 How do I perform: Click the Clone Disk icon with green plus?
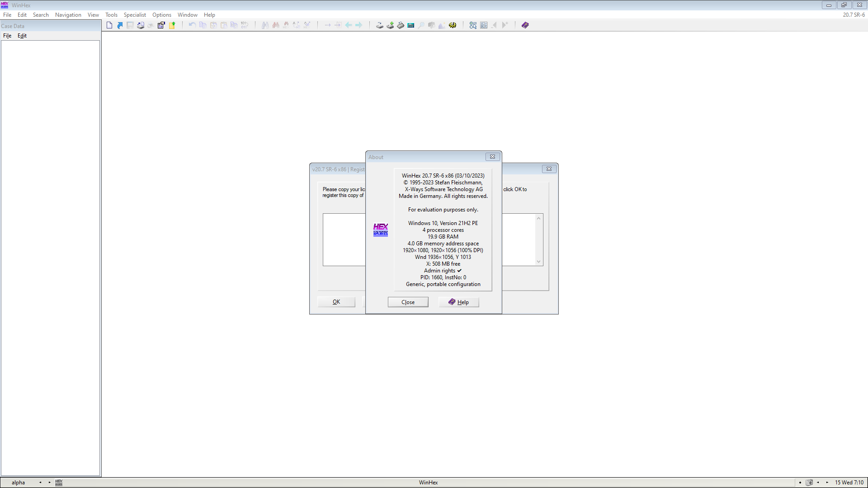click(390, 25)
